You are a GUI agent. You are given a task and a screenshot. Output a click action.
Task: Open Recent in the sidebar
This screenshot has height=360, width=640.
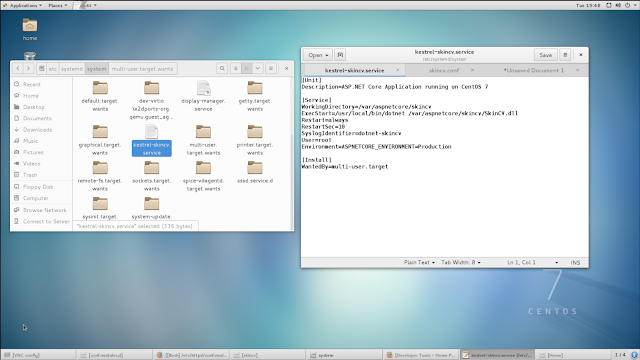tap(41, 84)
